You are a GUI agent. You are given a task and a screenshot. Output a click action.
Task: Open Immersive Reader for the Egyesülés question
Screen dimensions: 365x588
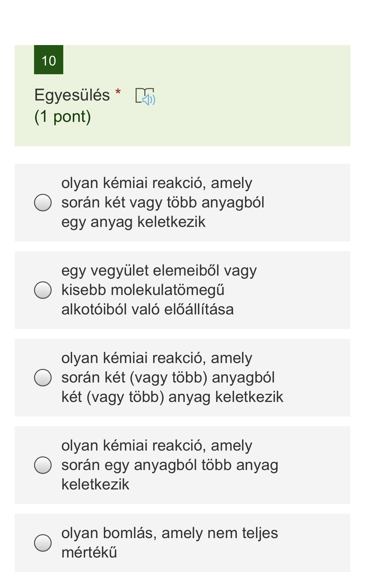point(145,96)
